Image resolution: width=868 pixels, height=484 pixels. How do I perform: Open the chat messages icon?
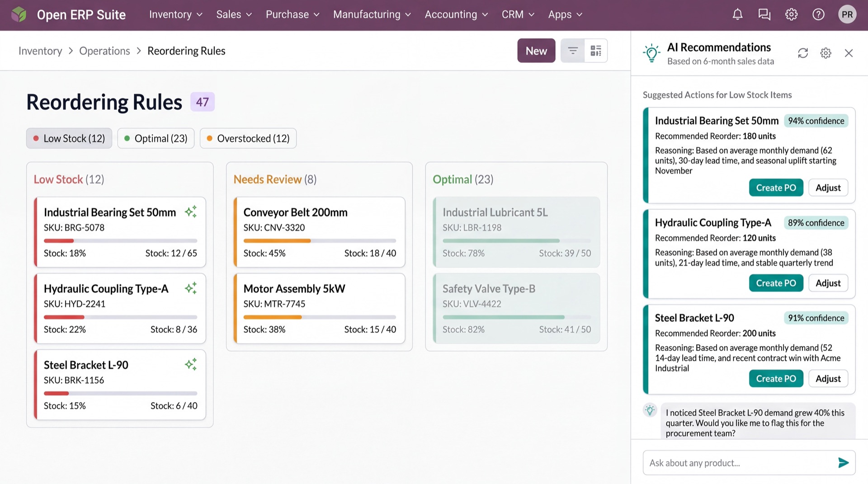[x=764, y=14]
